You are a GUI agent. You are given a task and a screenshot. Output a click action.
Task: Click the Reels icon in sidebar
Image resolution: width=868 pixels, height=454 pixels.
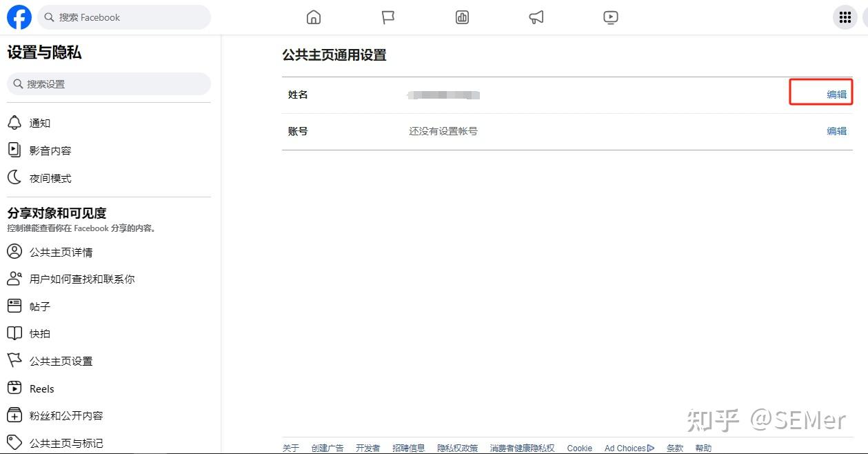coord(14,388)
